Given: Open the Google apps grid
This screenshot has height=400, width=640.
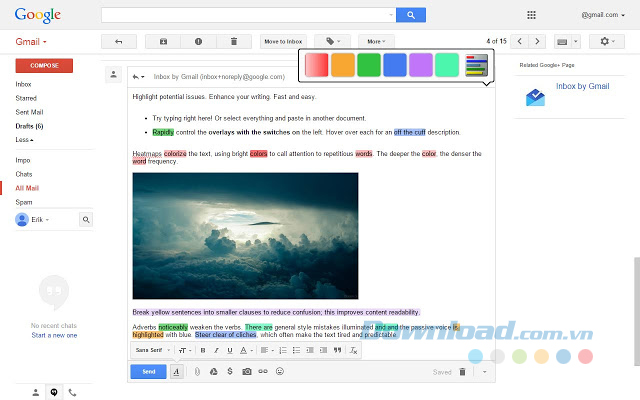Looking at the screenshot, I should pyautogui.click(x=531, y=15).
